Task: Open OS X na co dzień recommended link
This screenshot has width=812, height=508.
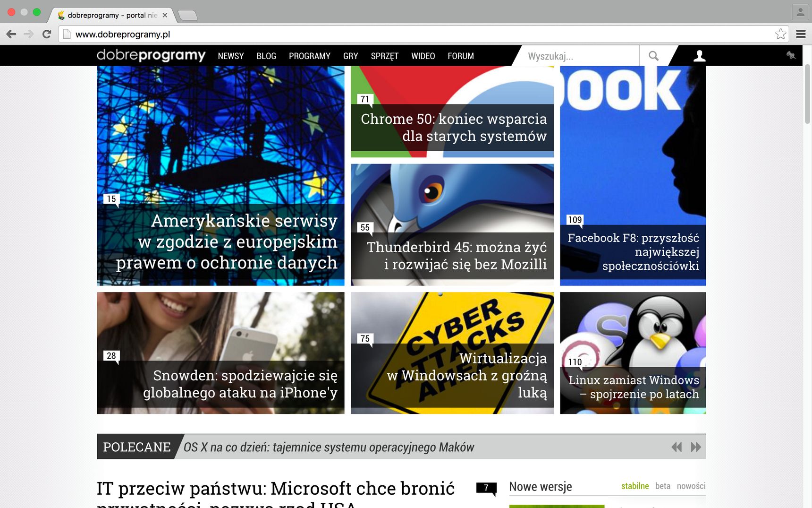Action: [329, 447]
